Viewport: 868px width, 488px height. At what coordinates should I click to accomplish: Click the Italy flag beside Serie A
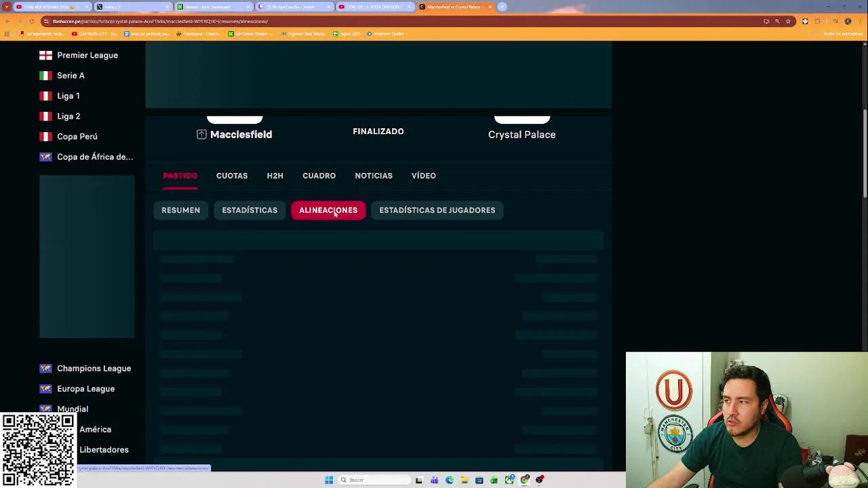pos(45,76)
